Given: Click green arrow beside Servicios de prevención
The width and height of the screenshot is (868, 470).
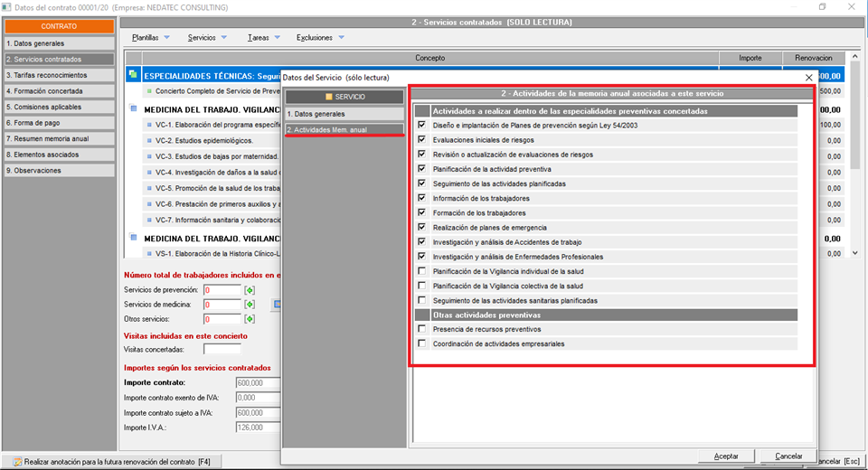Looking at the screenshot, I should coord(250,290).
